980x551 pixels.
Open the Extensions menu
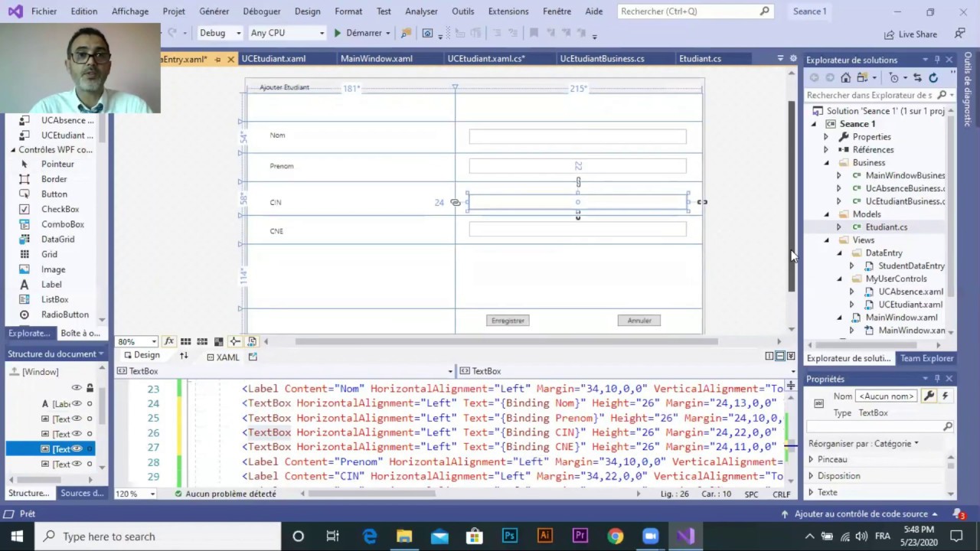point(508,11)
